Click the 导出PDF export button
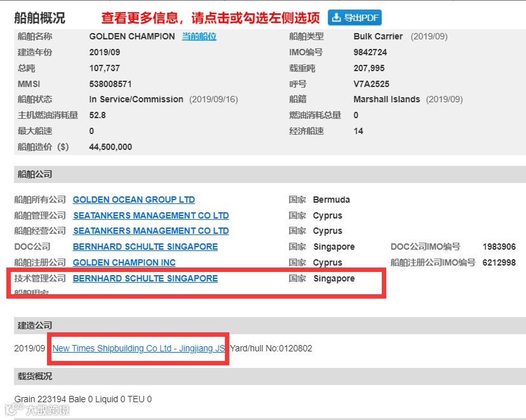Screen dimensions: 526x420 point(354,18)
